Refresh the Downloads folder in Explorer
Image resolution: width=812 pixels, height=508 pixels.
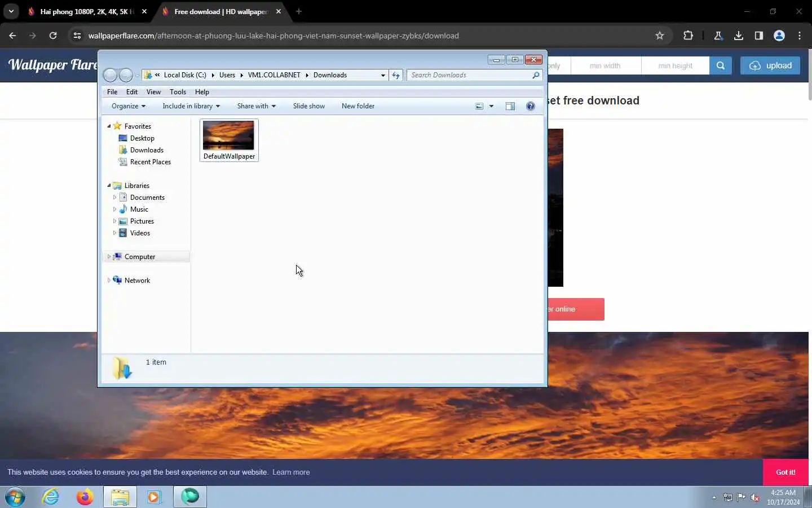point(396,75)
